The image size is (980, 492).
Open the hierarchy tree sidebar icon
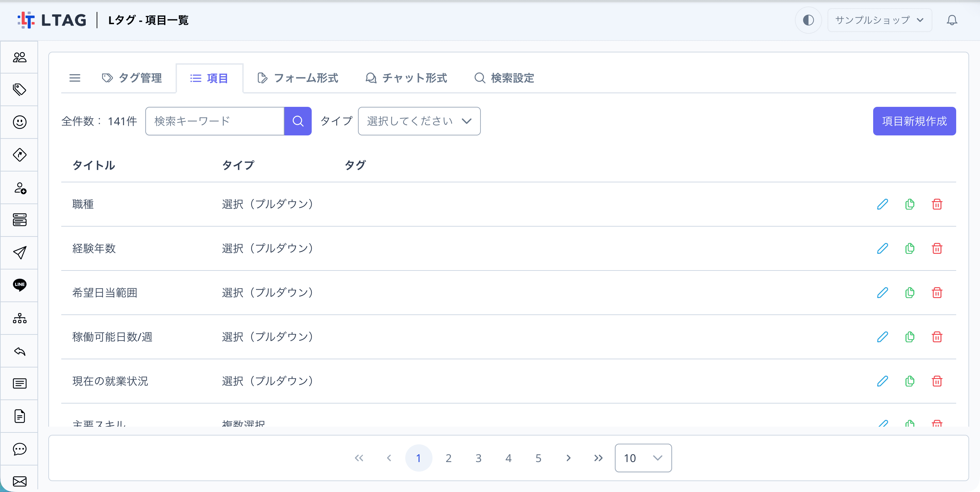pos(19,318)
